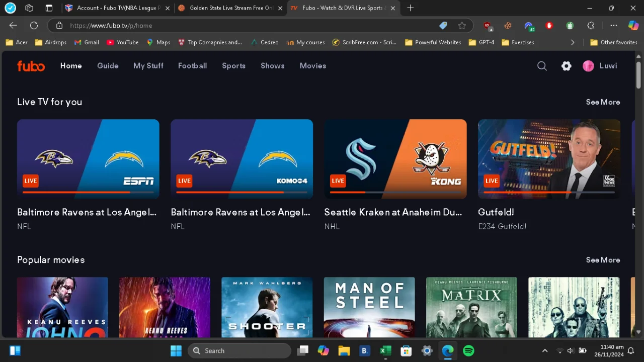Go to Shows section
The image size is (644, 362).
273,66
